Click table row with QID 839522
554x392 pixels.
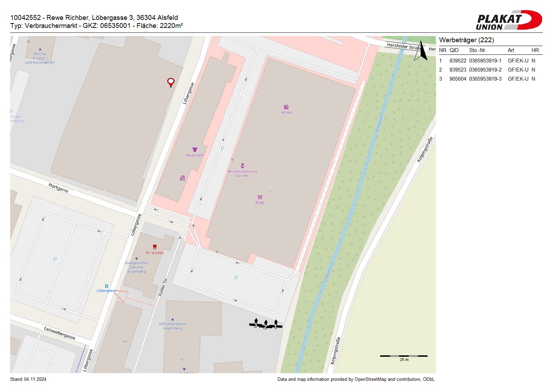tap(488, 61)
